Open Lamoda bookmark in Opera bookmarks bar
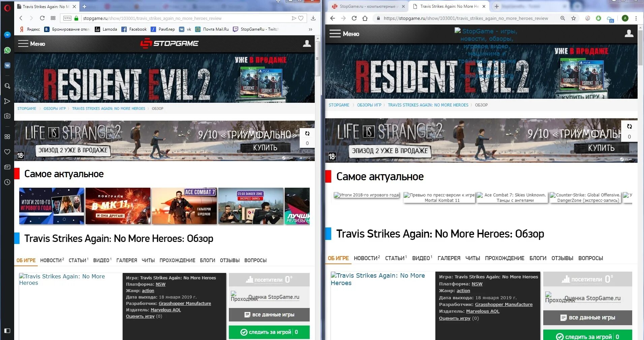Viewport: 644px width, 340px height. click(106, 29)
